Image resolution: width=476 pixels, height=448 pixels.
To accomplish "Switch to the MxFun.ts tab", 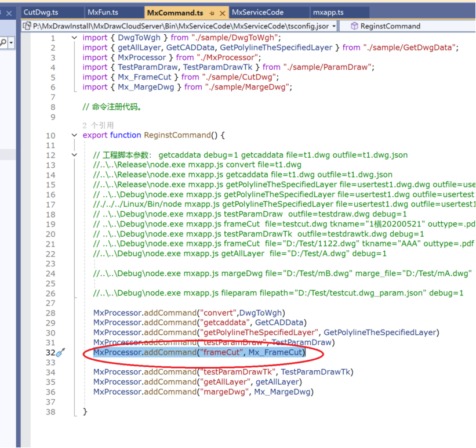I will 103,12.
